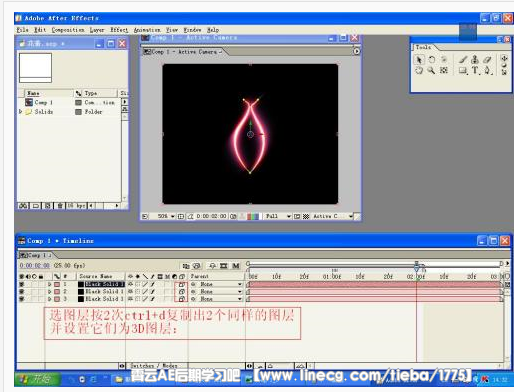This screenshot has height=392, width=514.
Task: Choose the local axis mode icon
Action: [504, 58]
